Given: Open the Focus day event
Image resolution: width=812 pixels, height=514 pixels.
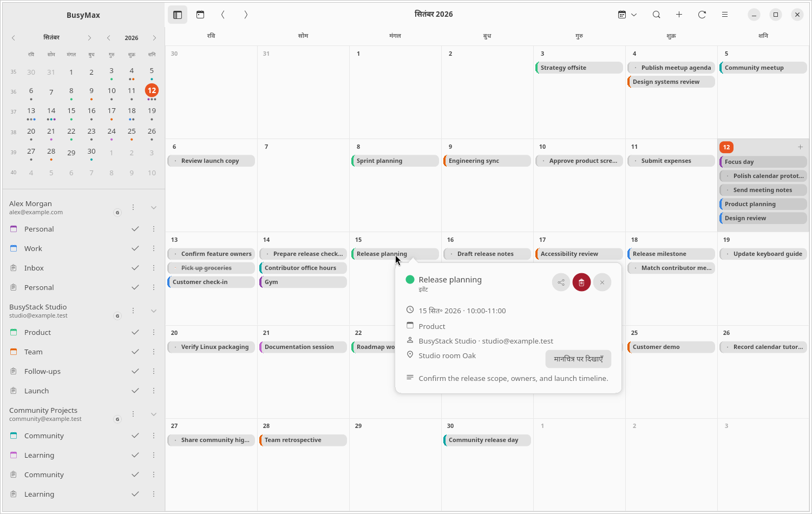Looking at the screenshot, I should coord(763,162).
